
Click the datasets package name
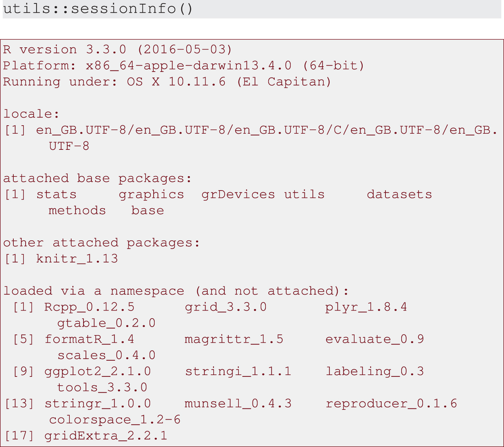399,194
